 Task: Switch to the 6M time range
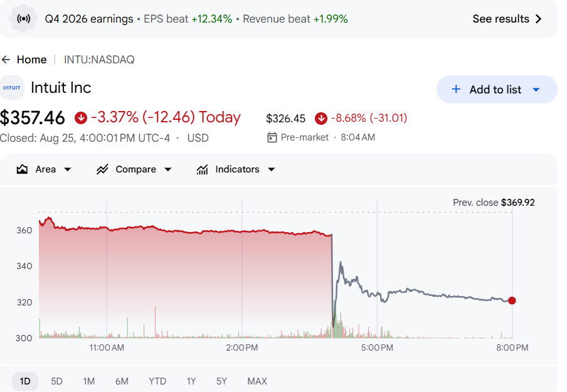click(122, 381)
